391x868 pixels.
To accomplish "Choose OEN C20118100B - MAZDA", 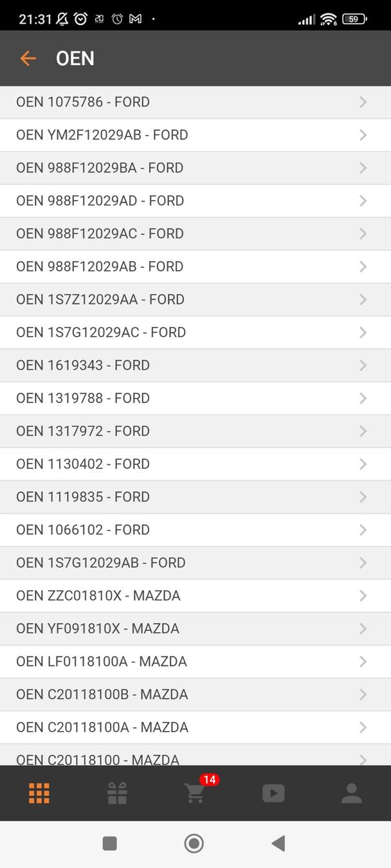I will (x=102, y=694).
